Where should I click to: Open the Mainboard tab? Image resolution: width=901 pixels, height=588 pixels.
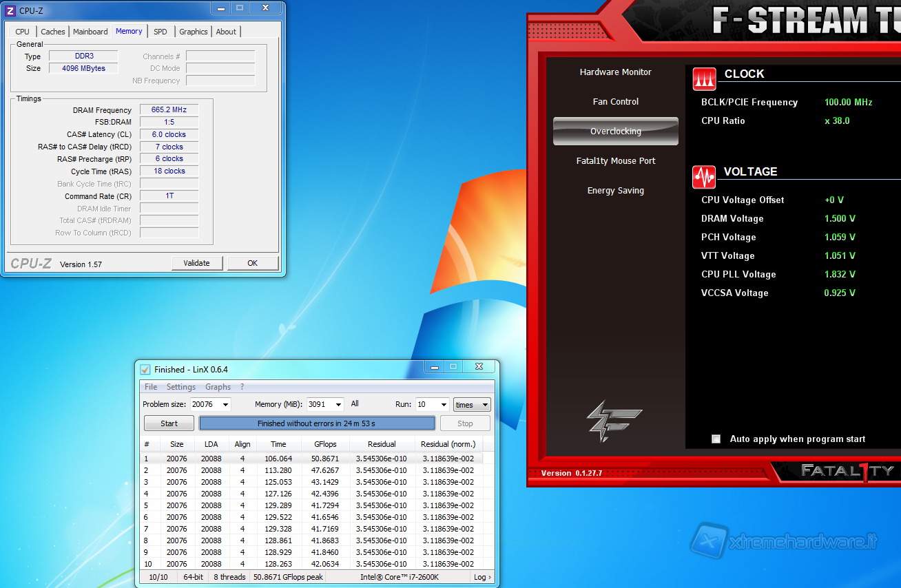[x=90, y=32]
